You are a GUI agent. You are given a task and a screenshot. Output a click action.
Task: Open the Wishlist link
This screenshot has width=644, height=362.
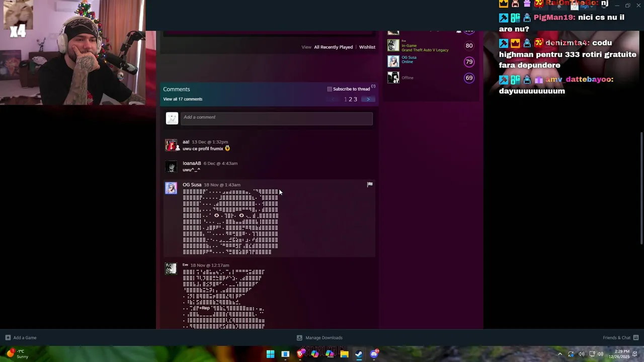[367, 47]
